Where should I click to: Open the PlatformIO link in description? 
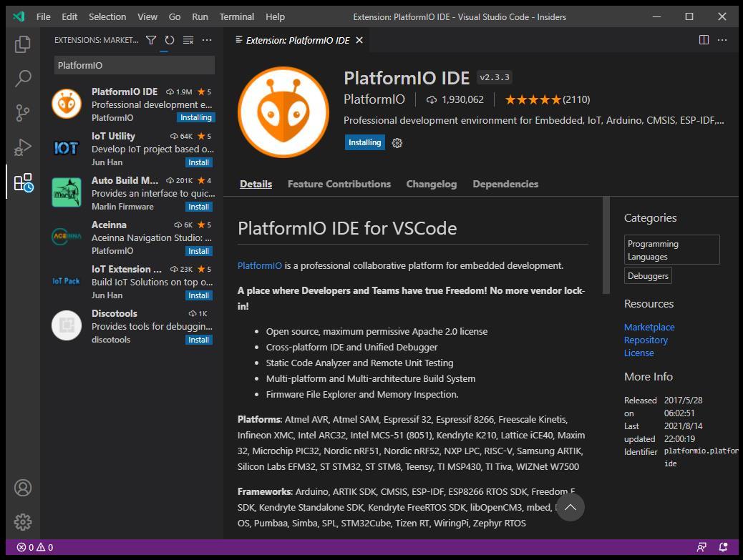click(260, 265)
